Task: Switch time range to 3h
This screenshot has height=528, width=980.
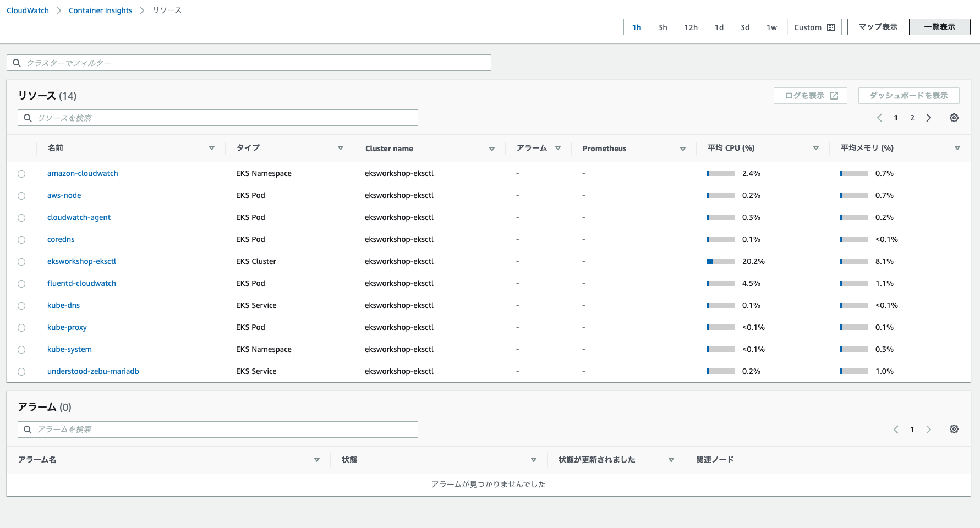Action: [x=663, y=28]
